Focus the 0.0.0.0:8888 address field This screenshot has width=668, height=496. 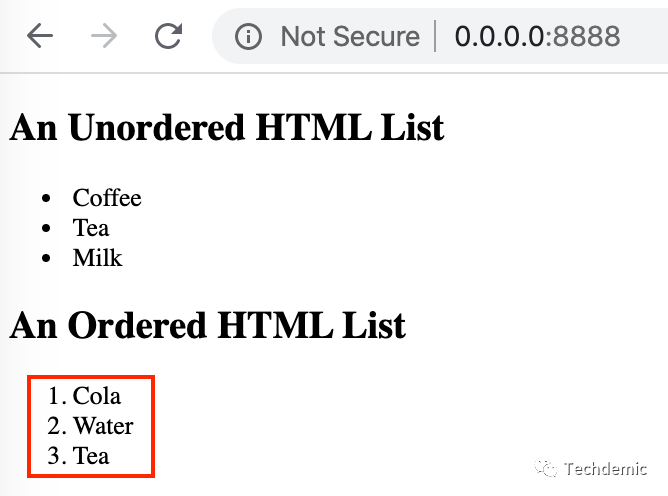point(537,37)
